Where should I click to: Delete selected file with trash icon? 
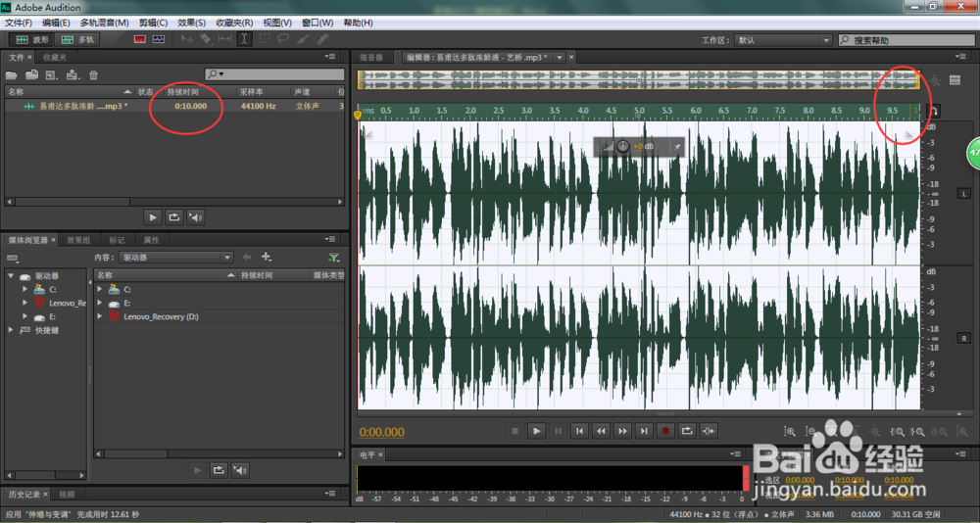click(x=94, y=75)
